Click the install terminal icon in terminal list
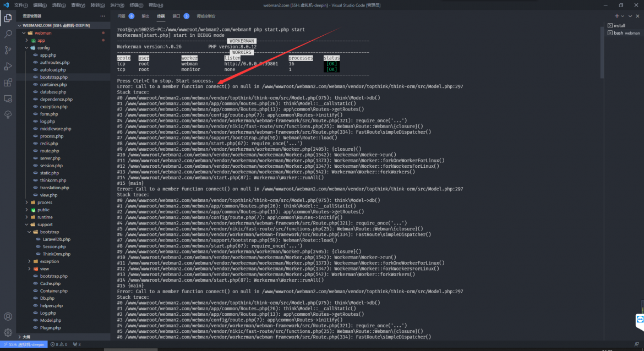 [610, 25]
